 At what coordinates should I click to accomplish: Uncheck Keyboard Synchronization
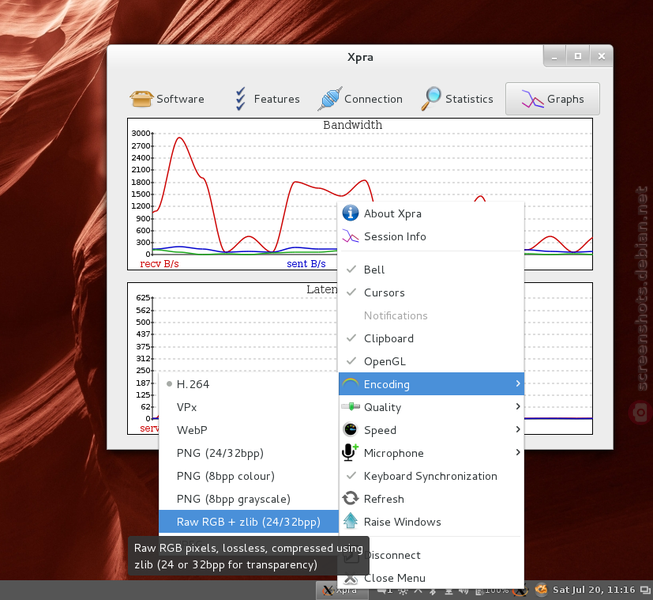point(431,476)
